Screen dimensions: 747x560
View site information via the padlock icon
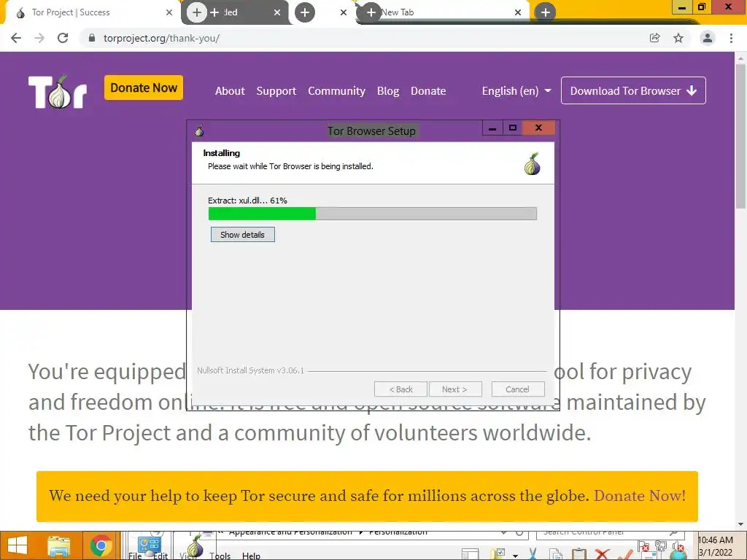point(92,38)
